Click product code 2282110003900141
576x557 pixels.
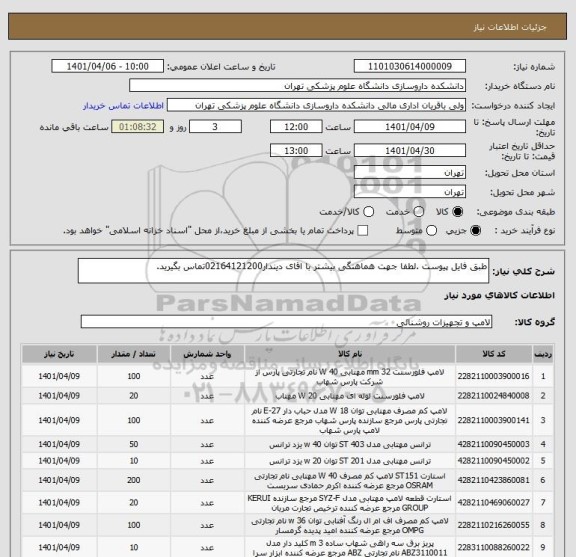(x=493, y=420)
